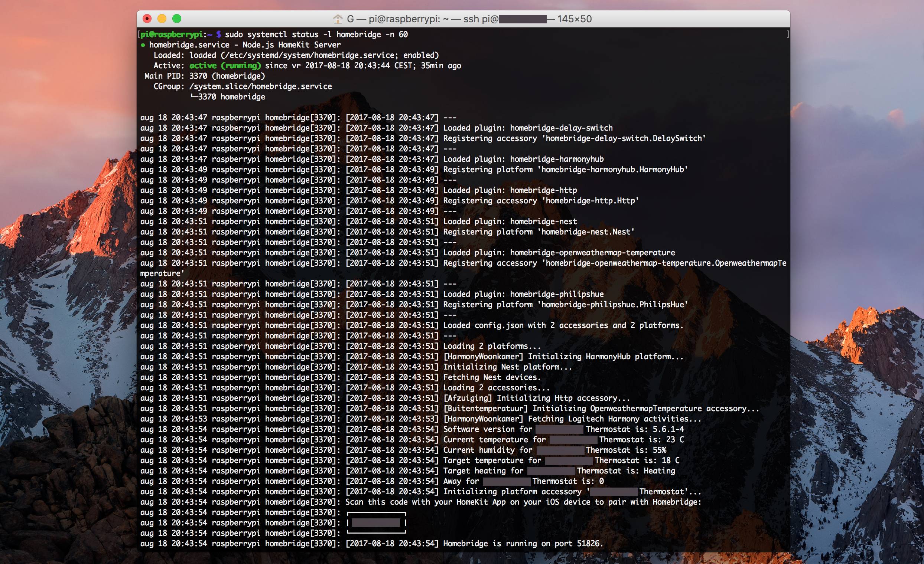
Task: Click the 'active (running)' status text
Action: point(225,66)
